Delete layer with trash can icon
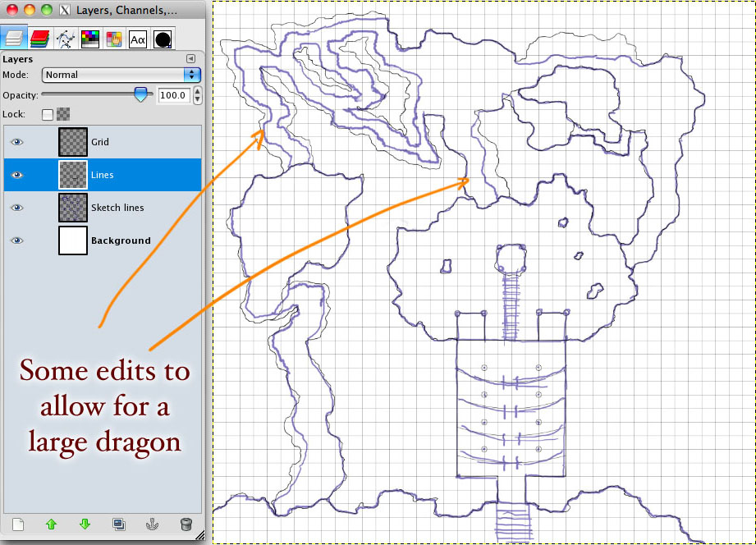This screenshot has width=756, height=545. (186, 524)
